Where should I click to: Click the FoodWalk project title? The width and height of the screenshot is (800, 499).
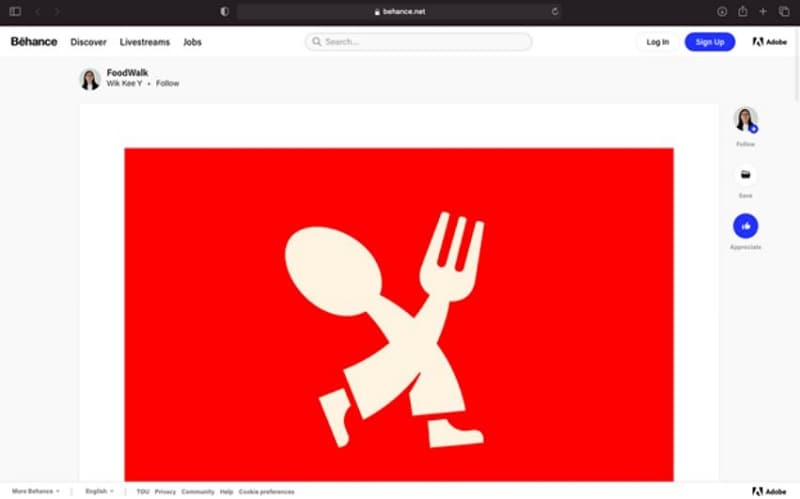click(x=127, y=72)
